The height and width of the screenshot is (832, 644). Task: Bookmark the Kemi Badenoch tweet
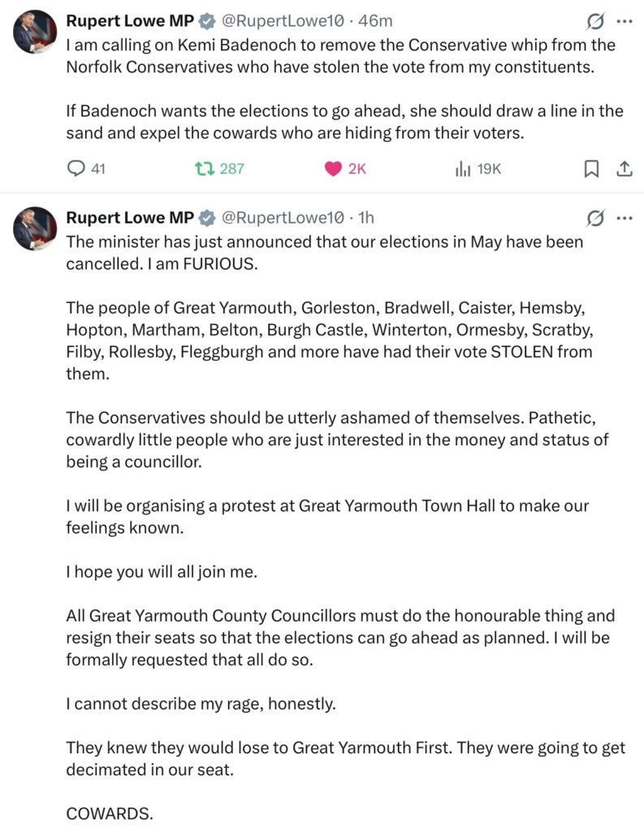pyautogui.click(x=592, y=169)
